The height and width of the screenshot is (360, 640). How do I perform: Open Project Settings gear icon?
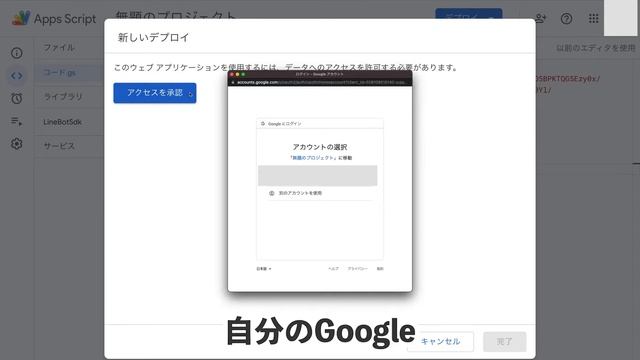(17, 144)
